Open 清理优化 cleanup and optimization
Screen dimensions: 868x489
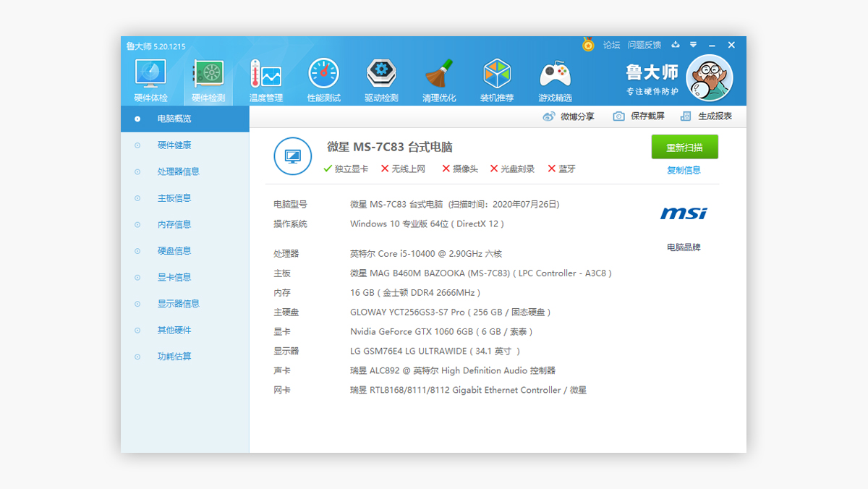click(x=439, y=80)
